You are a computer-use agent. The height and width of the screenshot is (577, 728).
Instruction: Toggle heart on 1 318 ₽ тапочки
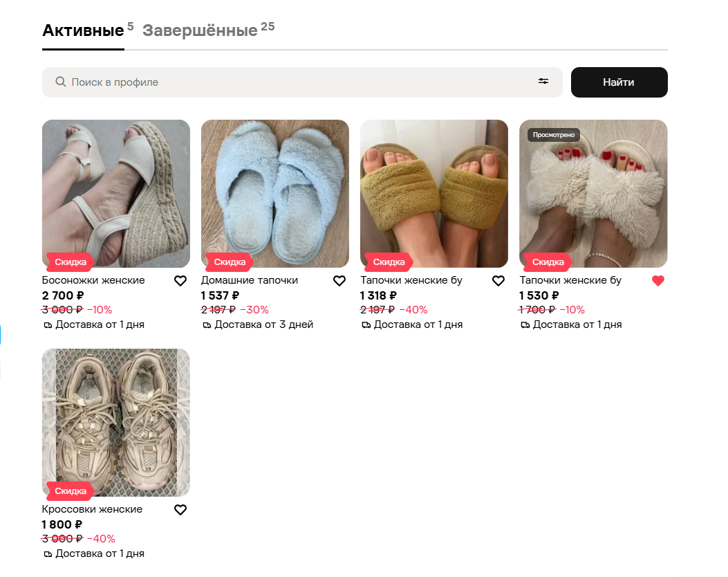coord(498,281)
